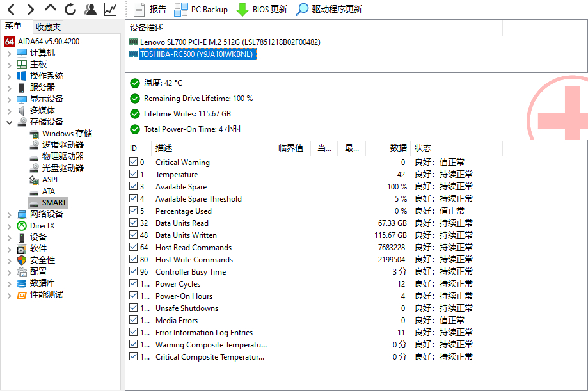Expand the 显示设备 tree node
Screen dimensions: 588x391
[x=9, y=99]
